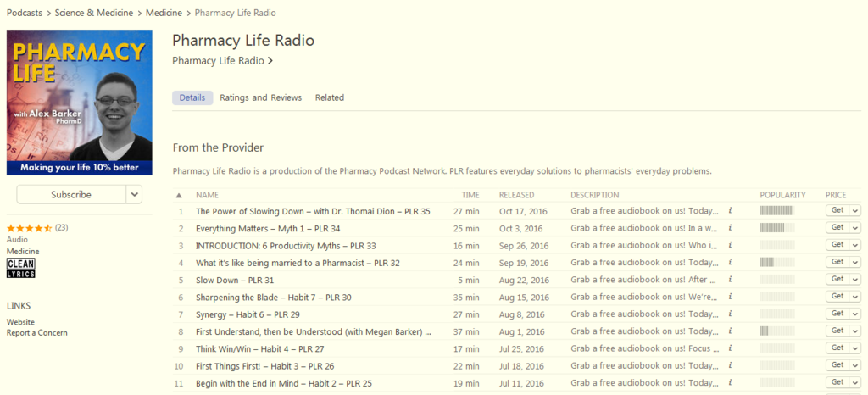Switch to the Ratings and Reviews tab
This screenshot has height=395, width=868.
click(260, 97)
